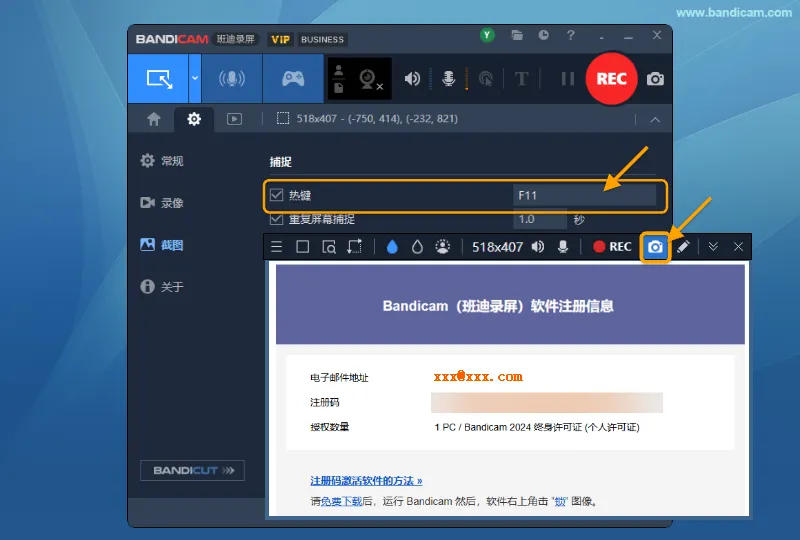Open the 截图 screenshot settings section
Image resolution: width=800 pixels, height=540 pixels.
(x=162, y=245)
